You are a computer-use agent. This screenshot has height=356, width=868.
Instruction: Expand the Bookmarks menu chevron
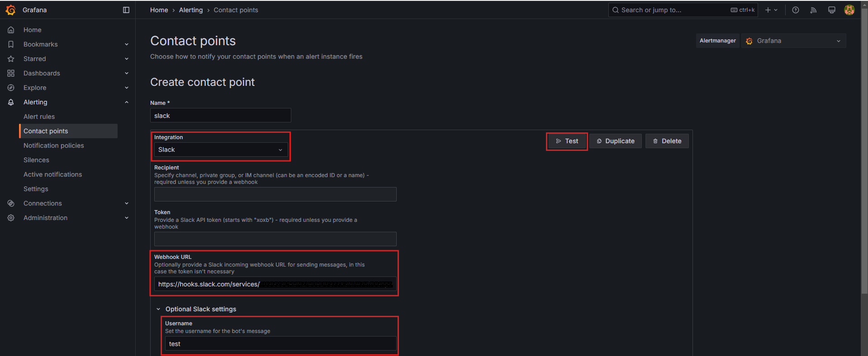127,44
